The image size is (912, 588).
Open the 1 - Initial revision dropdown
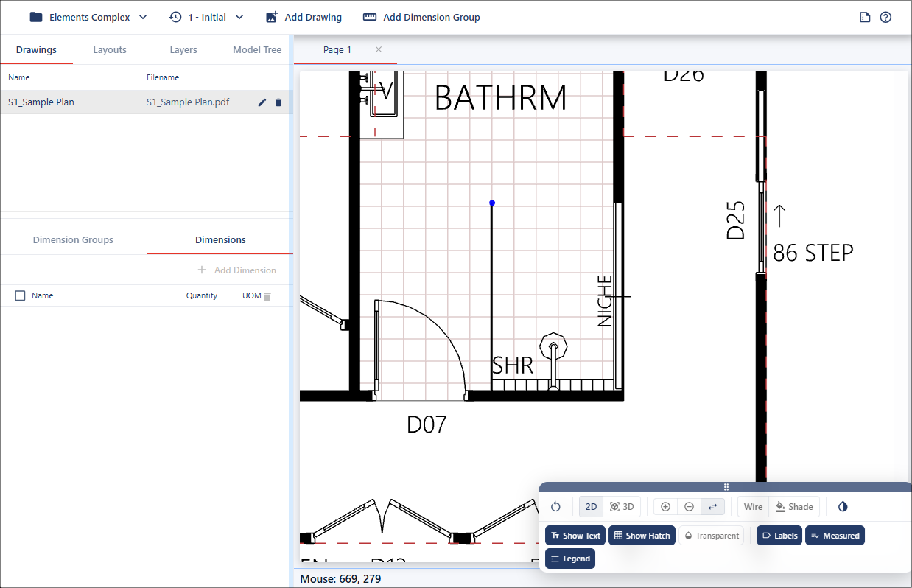(x=206, y=17)
